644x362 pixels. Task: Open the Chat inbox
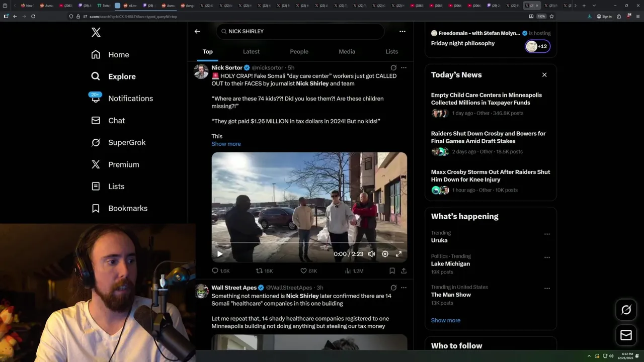108,121
